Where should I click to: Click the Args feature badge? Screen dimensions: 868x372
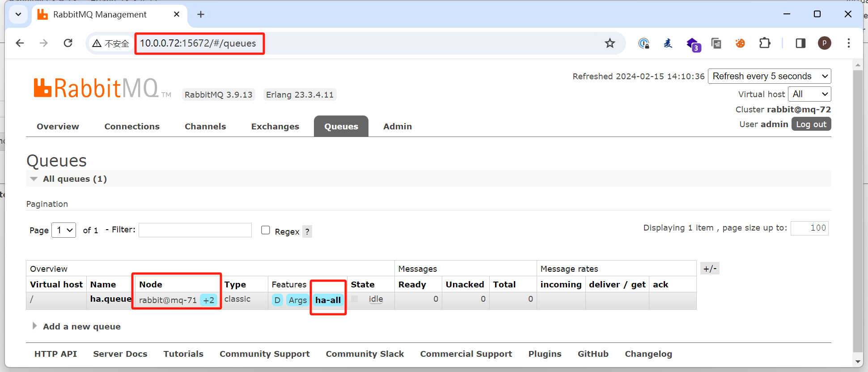click(x=297, y=300)
